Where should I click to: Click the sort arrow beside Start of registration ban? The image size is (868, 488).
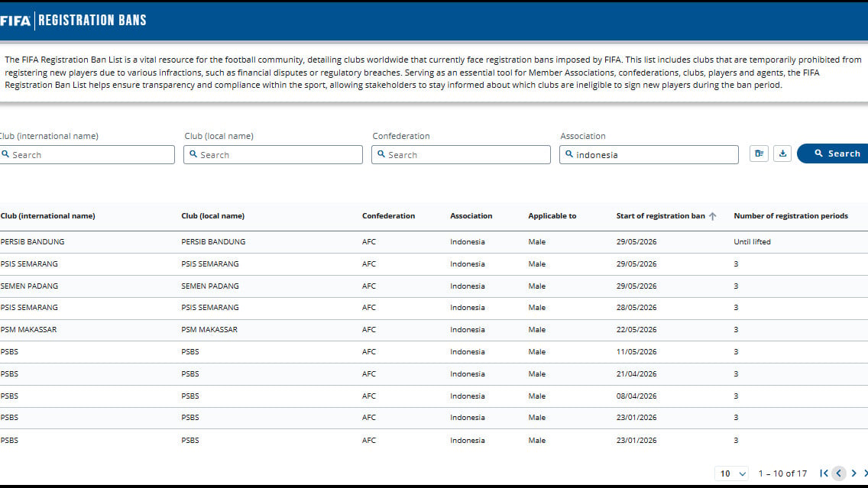click(x=712, y=216)
